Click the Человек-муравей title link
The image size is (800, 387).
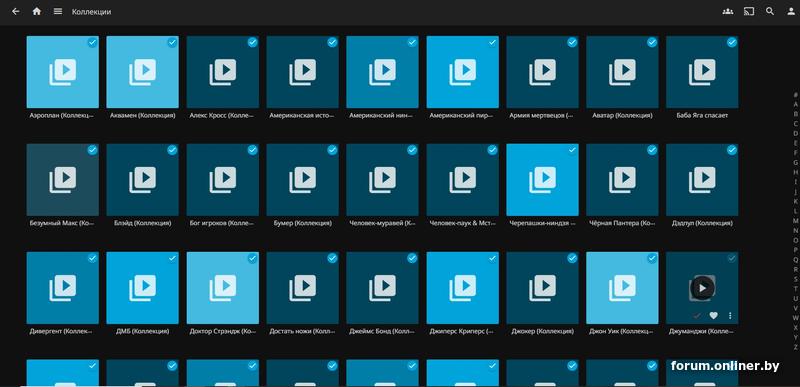(382, 223)
